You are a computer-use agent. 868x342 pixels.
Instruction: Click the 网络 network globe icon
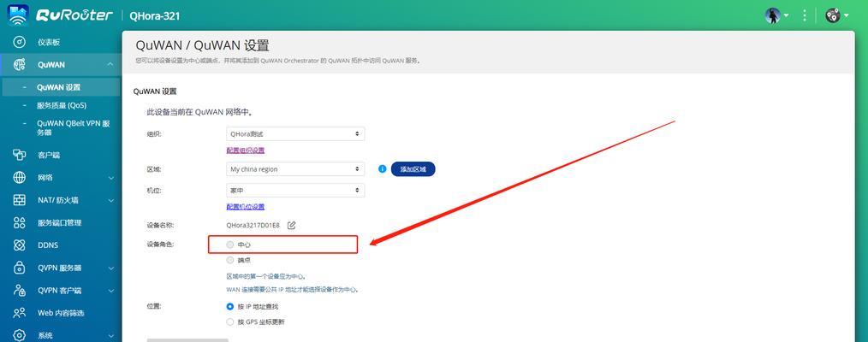pyautogui.click(x=20, y=177)
